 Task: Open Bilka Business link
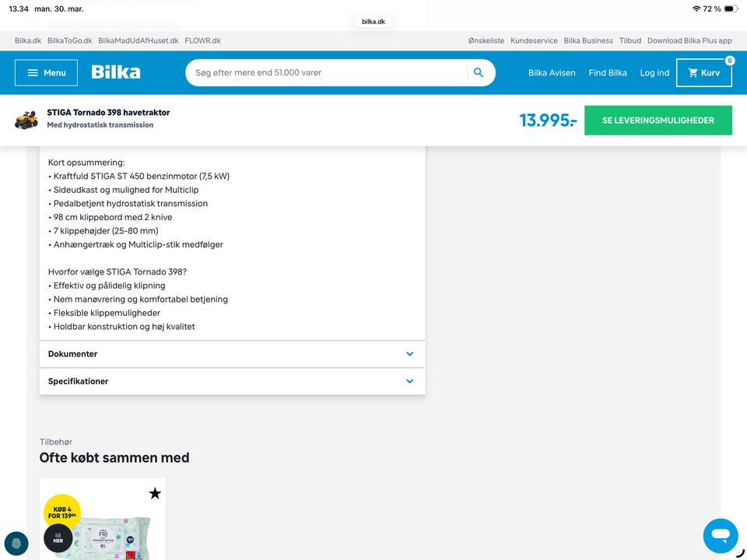click(588, 40)
